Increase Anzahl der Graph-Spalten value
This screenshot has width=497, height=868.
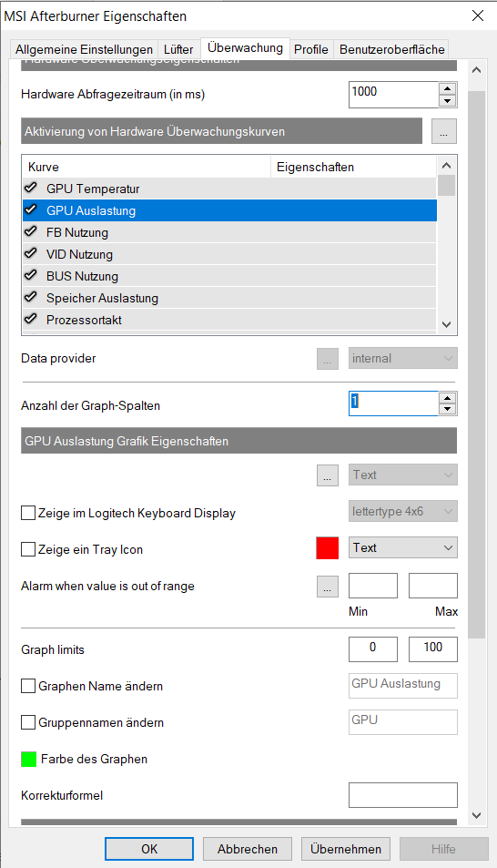[x=447, y=398]
